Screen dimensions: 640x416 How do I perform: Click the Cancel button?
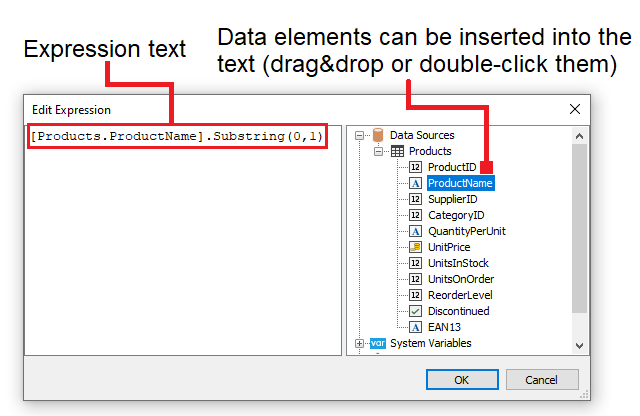tap(542, 380)
